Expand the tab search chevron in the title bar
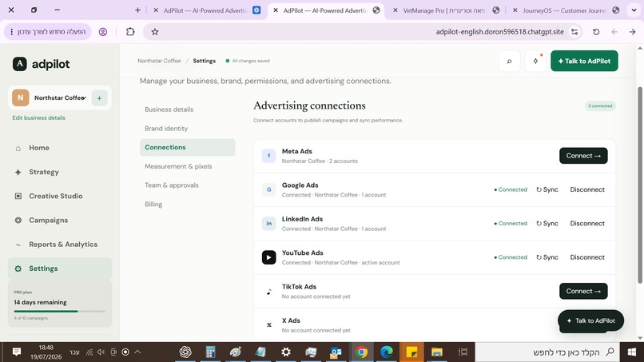The image size is (644, 362). [x=634, y=10]
